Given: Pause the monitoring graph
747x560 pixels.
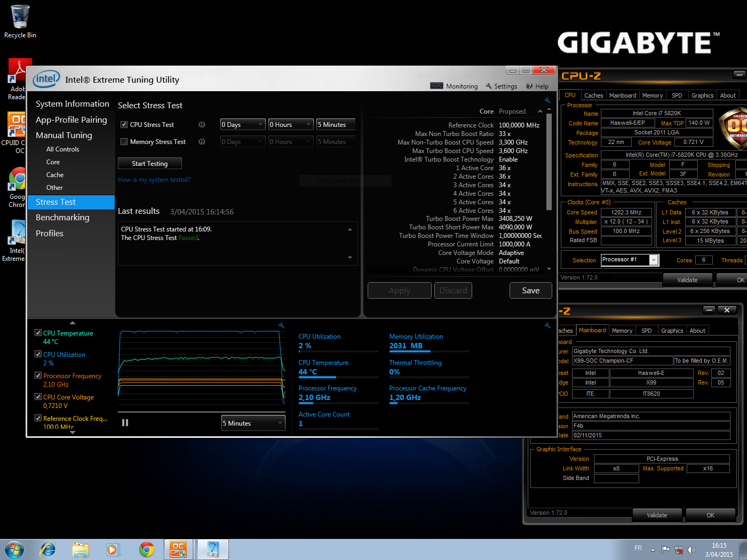Looking at the screenshot, I should [x=125, y=423].
